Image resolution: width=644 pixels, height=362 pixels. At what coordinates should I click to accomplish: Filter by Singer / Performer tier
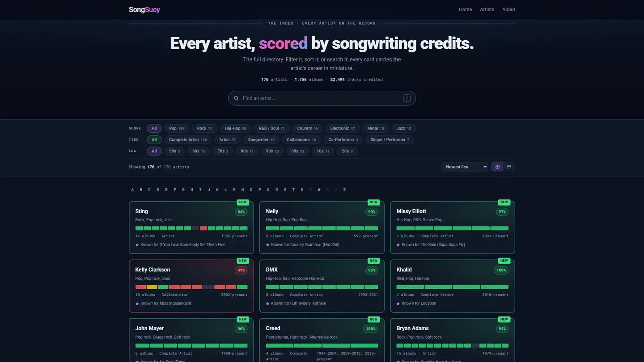pyautogui.click(x=390, y=140)
